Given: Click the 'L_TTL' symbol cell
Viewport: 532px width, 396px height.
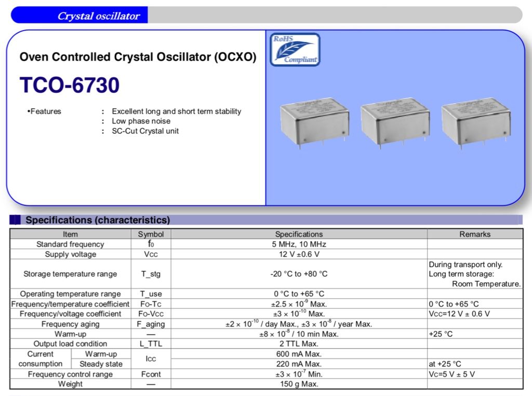Looking at the screenshot, I should tap(151, 344).
